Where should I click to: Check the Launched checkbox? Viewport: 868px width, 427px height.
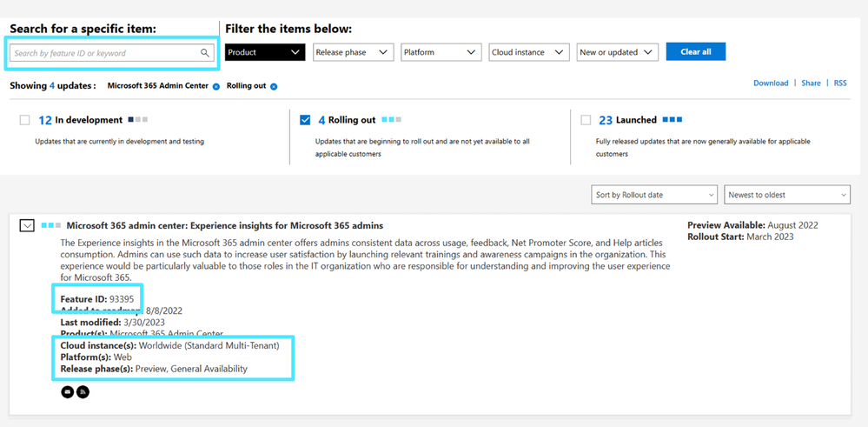tap(586, 120)
